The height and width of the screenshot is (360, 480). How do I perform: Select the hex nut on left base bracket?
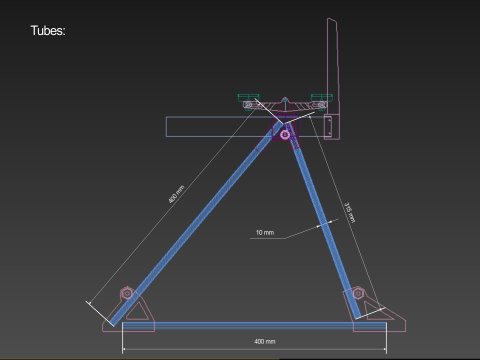127,293
